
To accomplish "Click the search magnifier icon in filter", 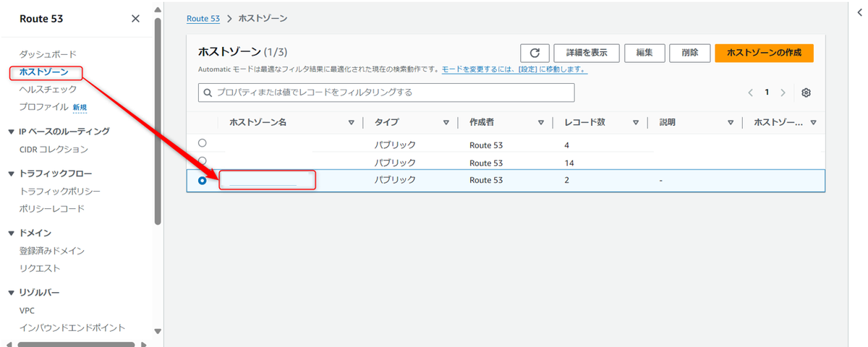I will 208,93.
